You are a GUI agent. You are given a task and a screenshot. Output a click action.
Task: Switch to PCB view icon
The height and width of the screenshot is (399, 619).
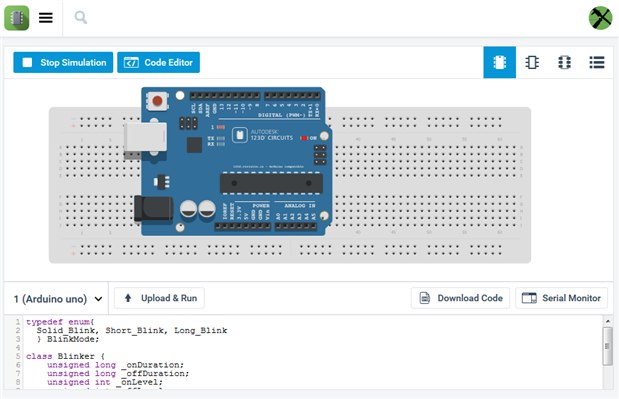point(564,62)
